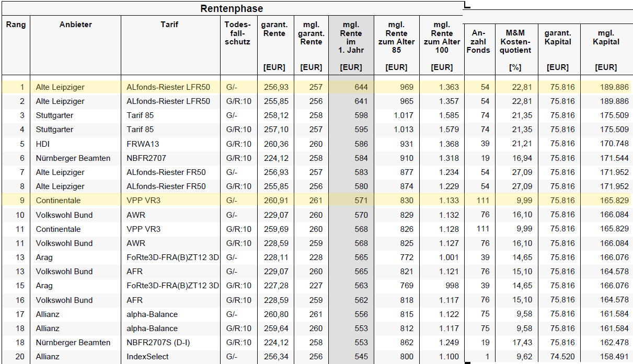Click the HDI provider cell
This screenshot has width=633, height=364.
pos(43,144)
